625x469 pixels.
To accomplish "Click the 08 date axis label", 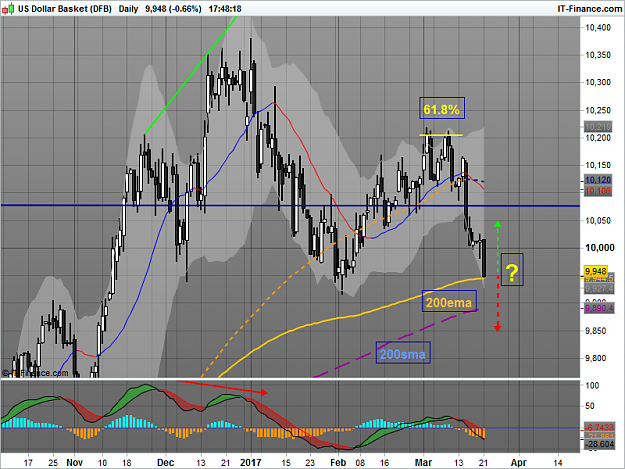I will point(360,463).
